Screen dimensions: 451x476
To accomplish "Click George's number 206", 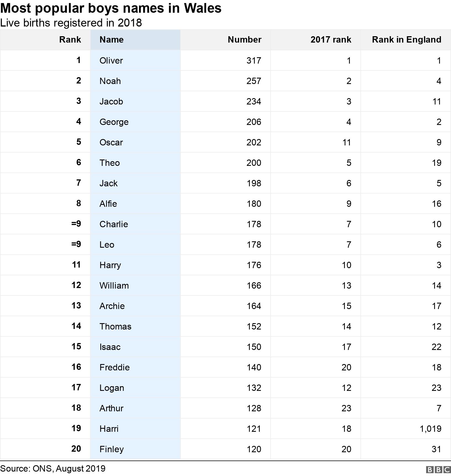I will pyautogui.click(x=254, y=122).
